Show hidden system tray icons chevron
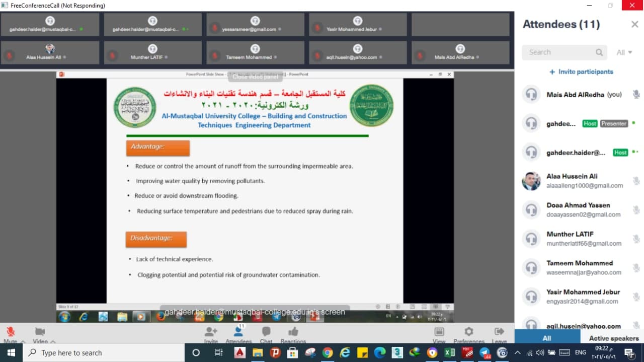Screen dimensions: 644x362 (x=517, y=353)
